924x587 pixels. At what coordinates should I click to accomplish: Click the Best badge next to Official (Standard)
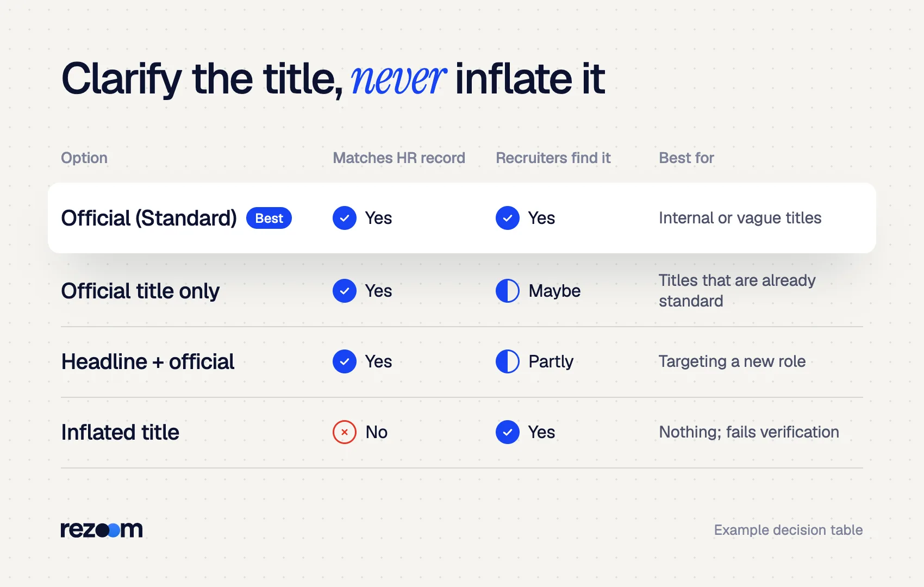point(269,218)
